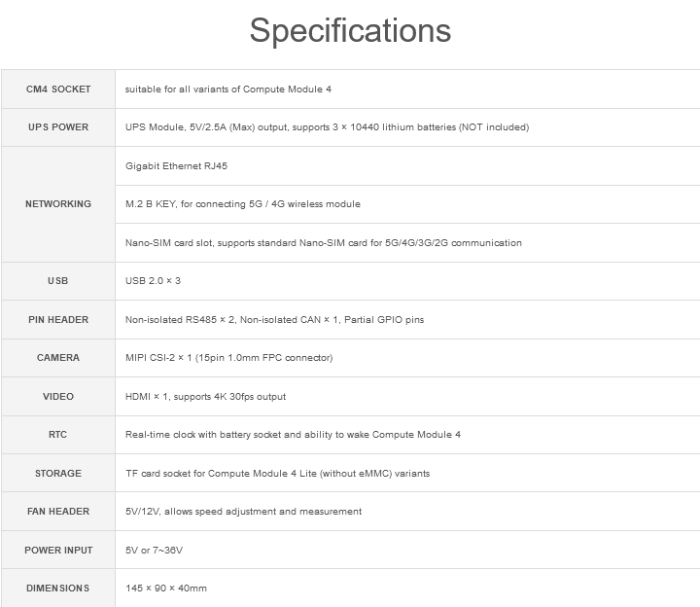Select the NETWORKING category cell
The image size is (700, 607).
pos(58,204)
